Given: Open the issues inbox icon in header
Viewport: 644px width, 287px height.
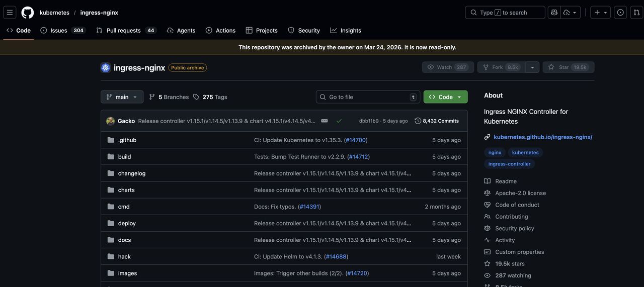Looking at the screenshot, I should point(620,13).
